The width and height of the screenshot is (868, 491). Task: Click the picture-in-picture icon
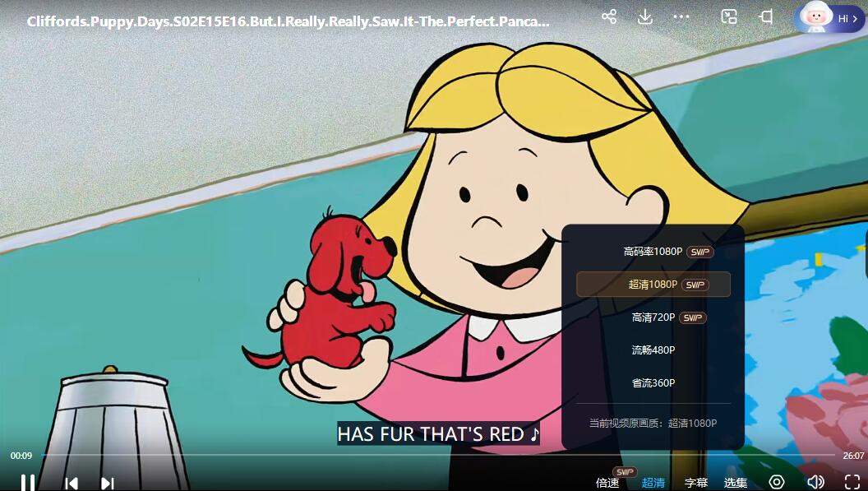729,16
